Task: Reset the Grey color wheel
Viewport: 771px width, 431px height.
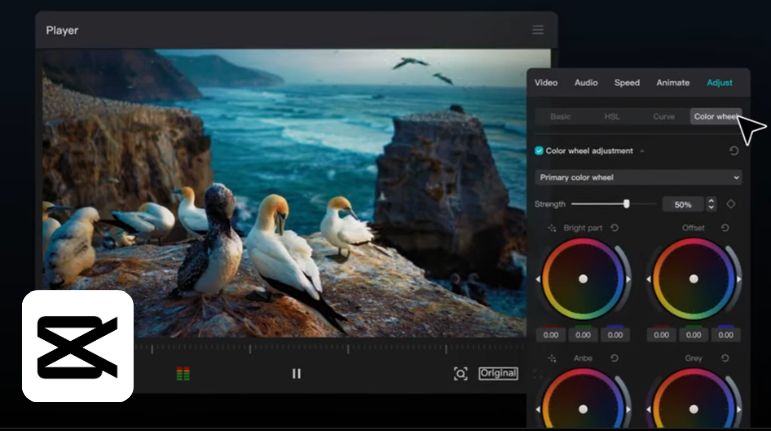Action: pos(725,358)
